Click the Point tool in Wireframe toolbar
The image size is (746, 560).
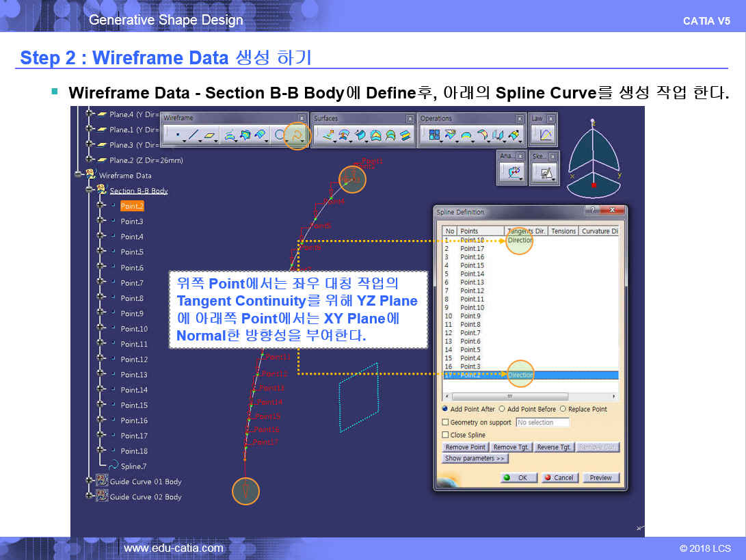[x=177, y=135]
